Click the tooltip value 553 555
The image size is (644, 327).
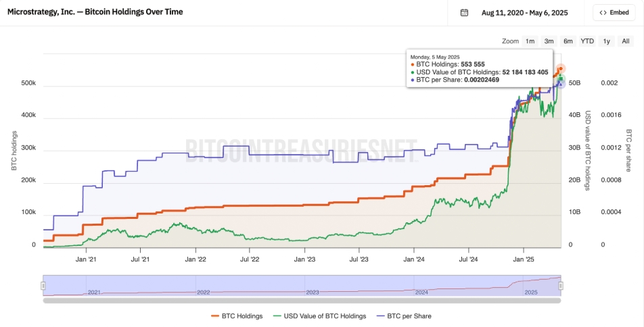(473, 64)
